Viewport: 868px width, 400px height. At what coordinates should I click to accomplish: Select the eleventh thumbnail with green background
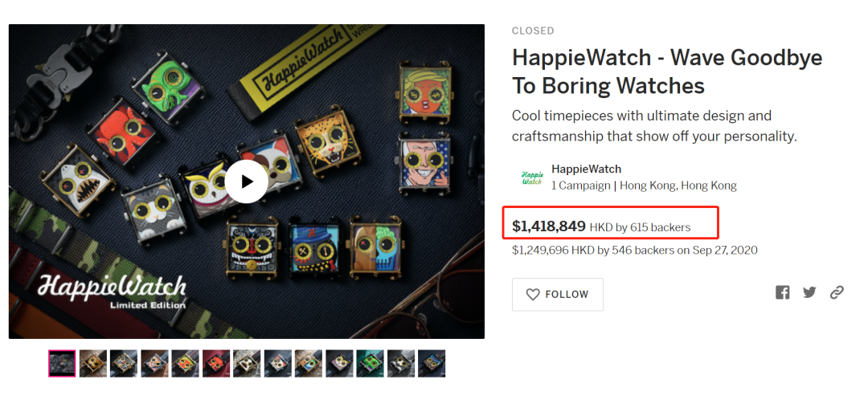pos(370,363)
